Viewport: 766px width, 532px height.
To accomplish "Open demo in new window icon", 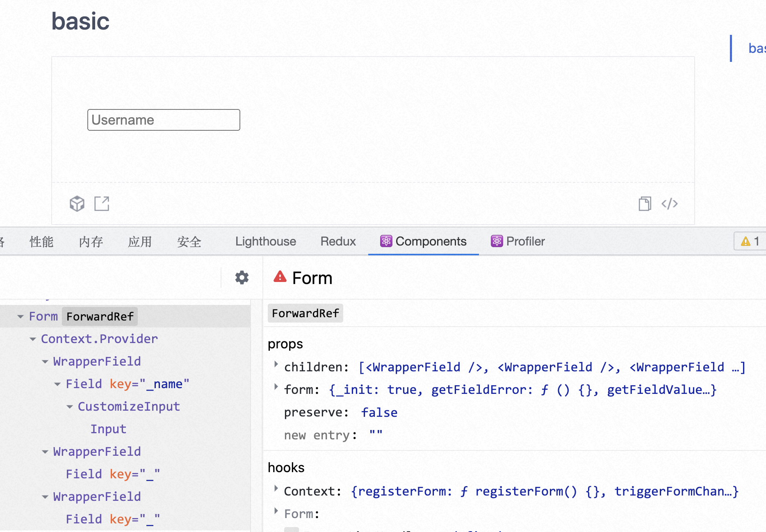I will click(x=102, y=203).
